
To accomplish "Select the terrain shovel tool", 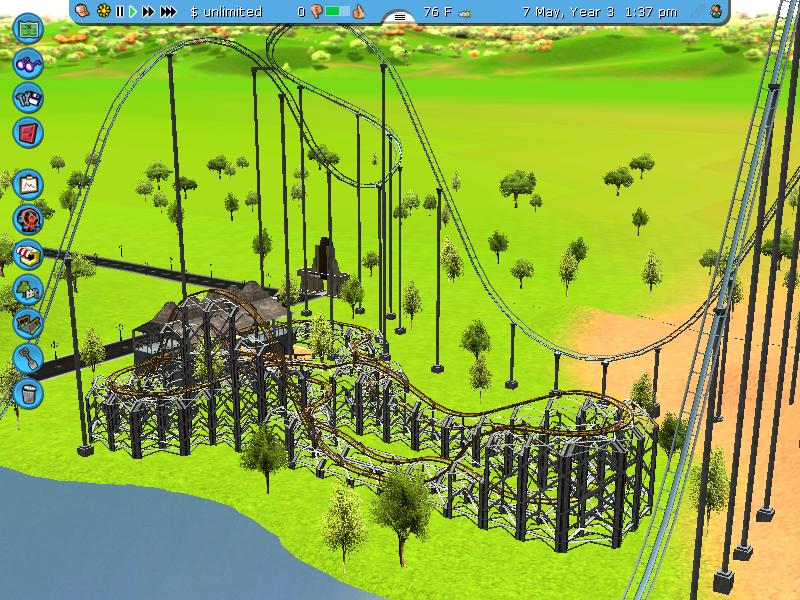I will [x=28, y=356].
